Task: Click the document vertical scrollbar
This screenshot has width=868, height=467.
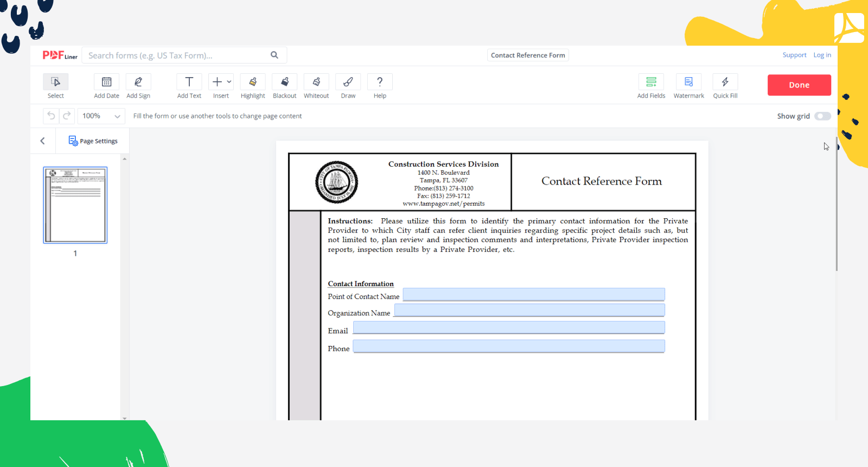Action: tap(837, 204)
